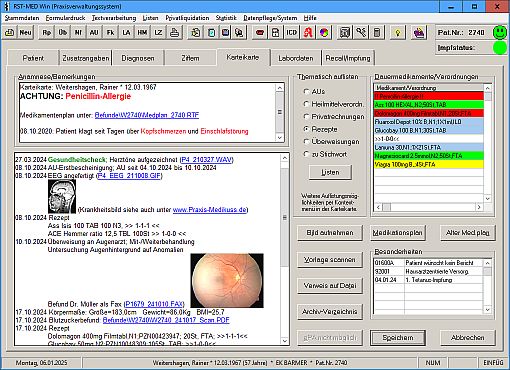Click the Fk toolbar button
The image size is (510, 370).
tap(110, 33)
